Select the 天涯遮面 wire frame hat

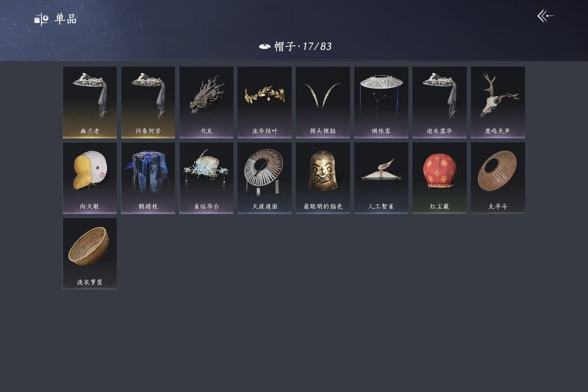265,178
